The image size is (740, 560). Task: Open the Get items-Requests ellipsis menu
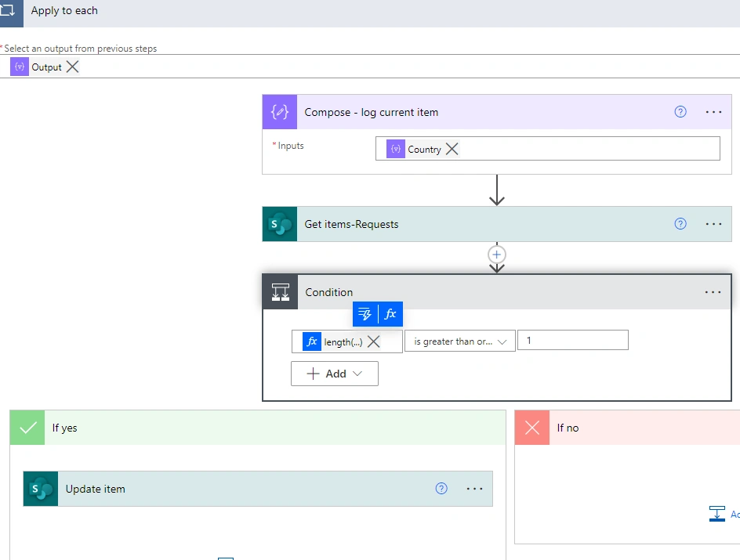[x=713, y=224]
